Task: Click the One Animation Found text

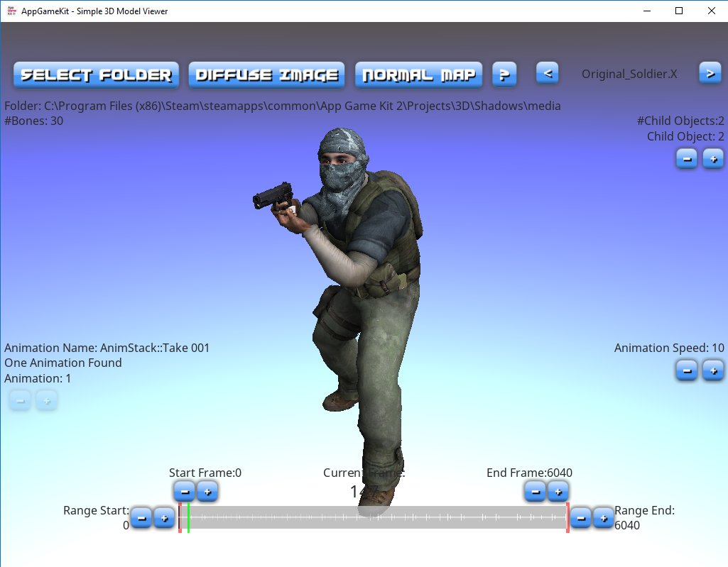Action: [x=63, y=363]
